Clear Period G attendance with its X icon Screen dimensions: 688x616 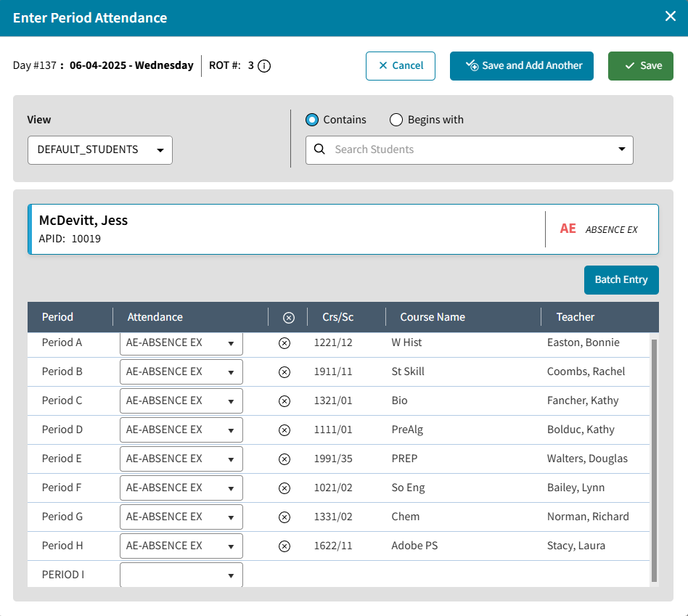284,517
